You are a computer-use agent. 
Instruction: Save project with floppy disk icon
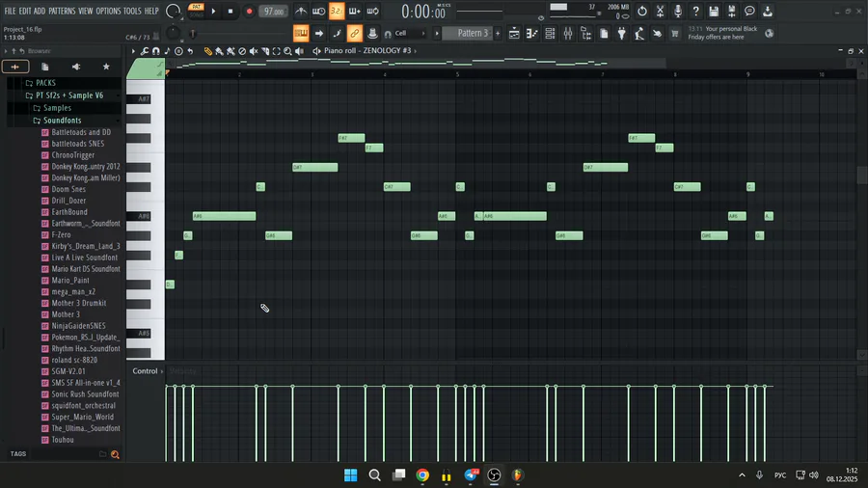pos(714,11)
